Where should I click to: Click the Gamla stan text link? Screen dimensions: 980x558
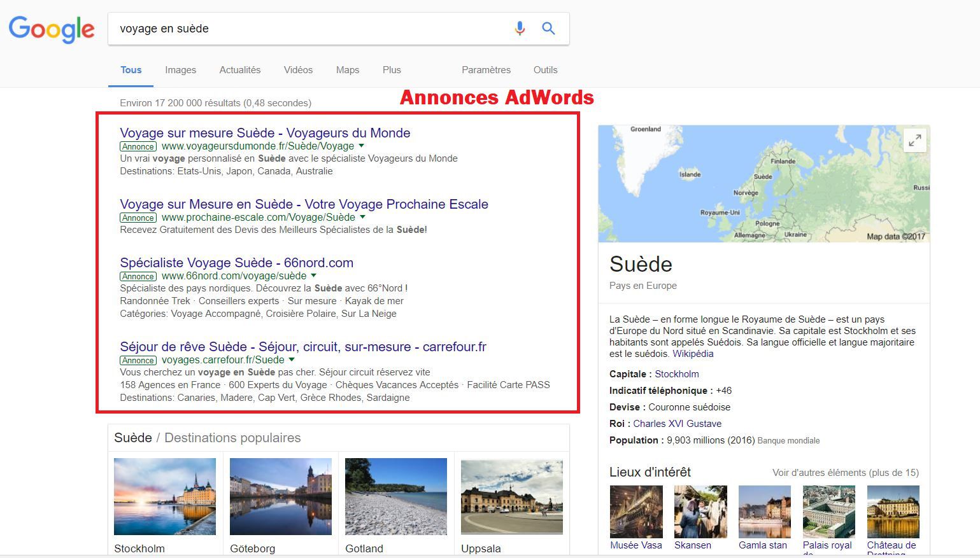(763, 545)
